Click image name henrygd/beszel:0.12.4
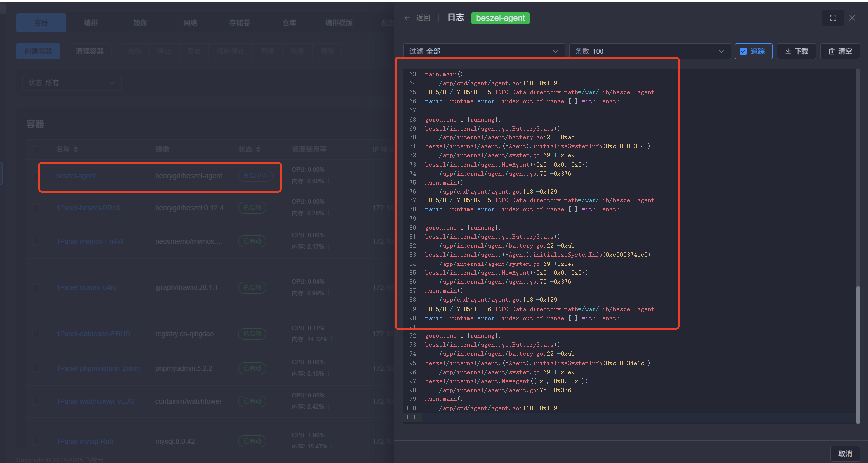This screenshot has width=868, height=463. [x=189, y=208]
